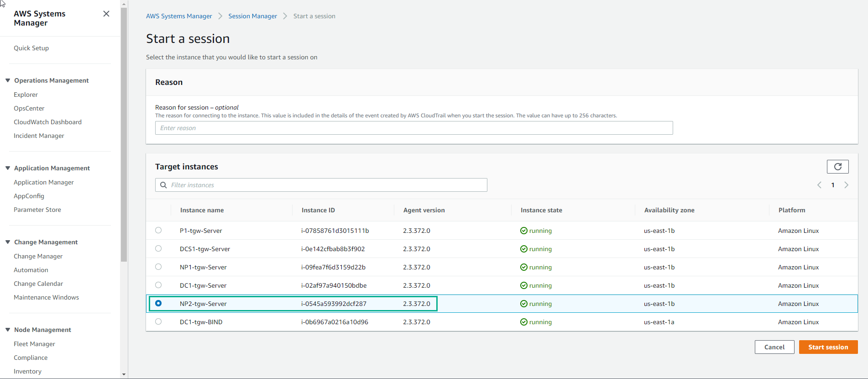Viewport: 868px width, 379px height.
Task: Open CloudWatch Dashboard in sidebar
Action: point(47,122)
